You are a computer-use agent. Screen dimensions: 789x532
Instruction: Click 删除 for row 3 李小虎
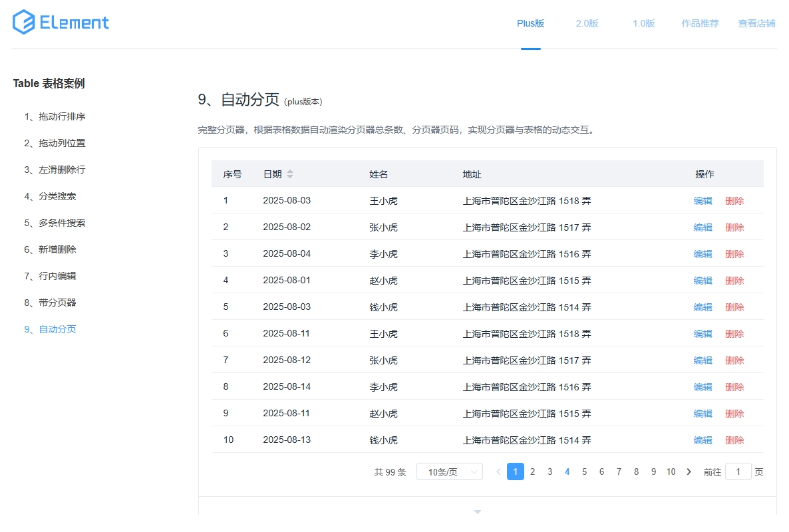point(734,254)
